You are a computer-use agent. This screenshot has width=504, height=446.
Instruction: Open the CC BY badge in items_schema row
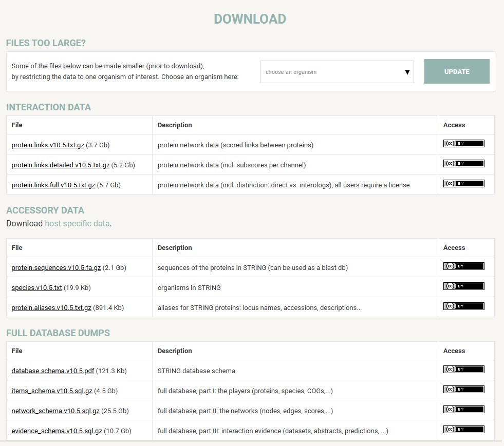coord(463,389)
